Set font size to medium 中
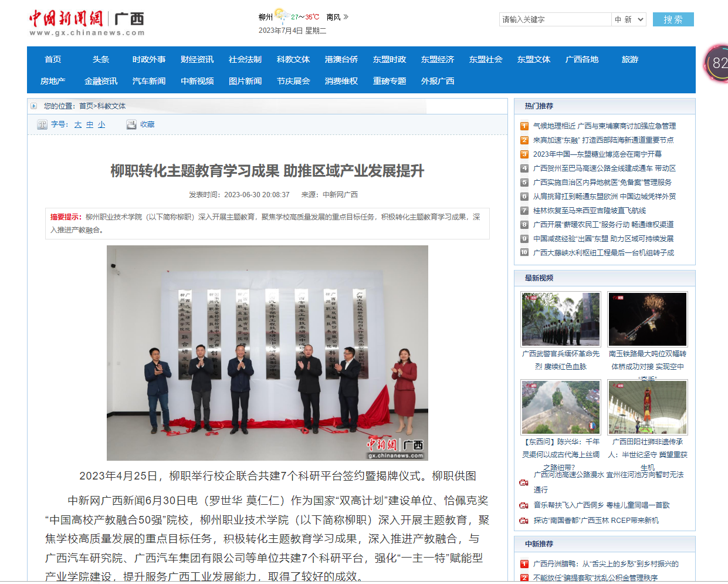This screenshot has height=584, width=728. click(x=90, y=124)
